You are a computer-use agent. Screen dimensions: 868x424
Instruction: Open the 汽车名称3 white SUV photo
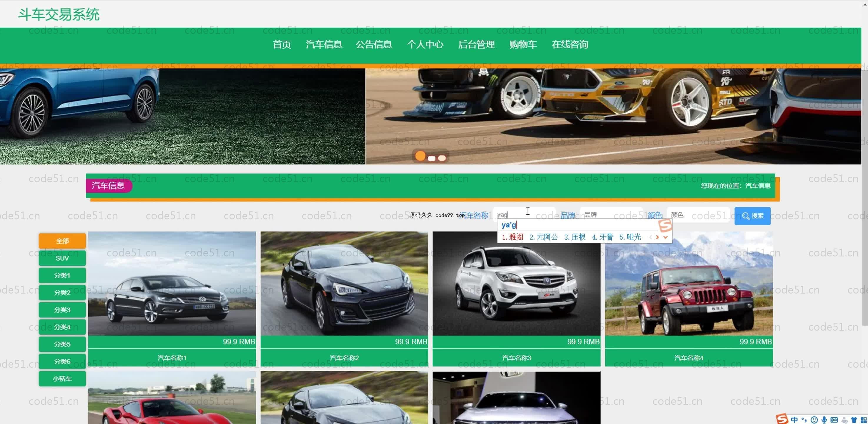point(516,283)
